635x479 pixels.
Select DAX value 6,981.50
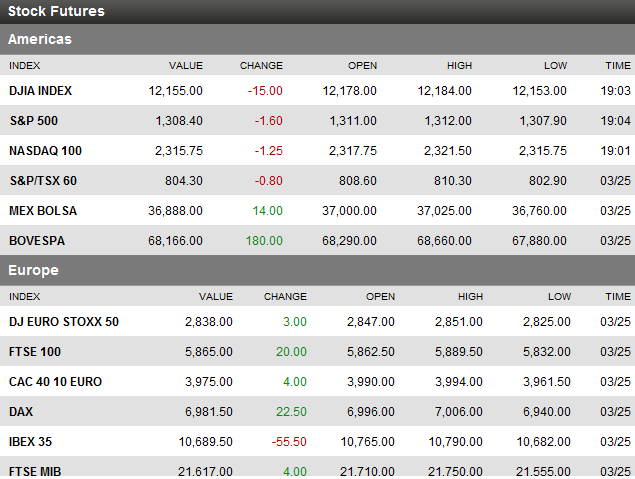tap(209, 411)
